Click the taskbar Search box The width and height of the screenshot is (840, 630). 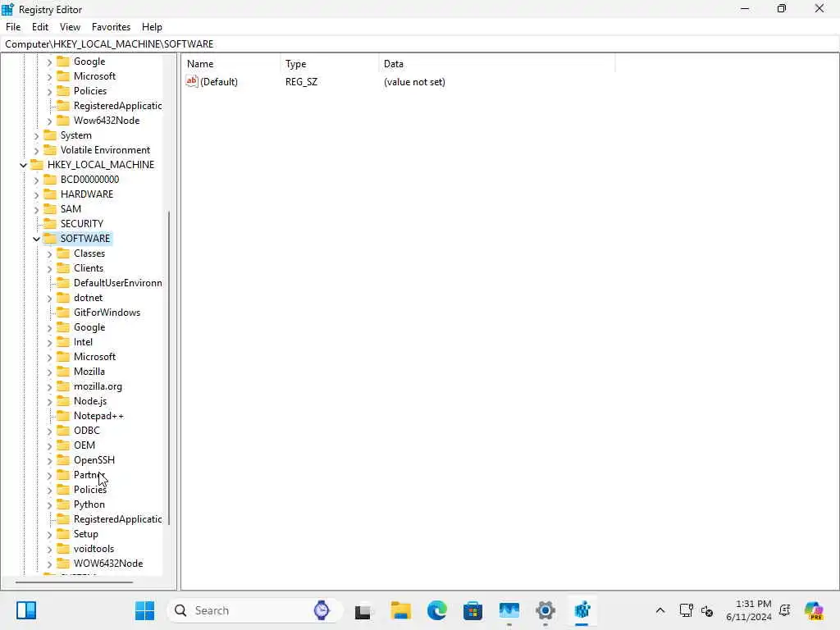(254, 610)
